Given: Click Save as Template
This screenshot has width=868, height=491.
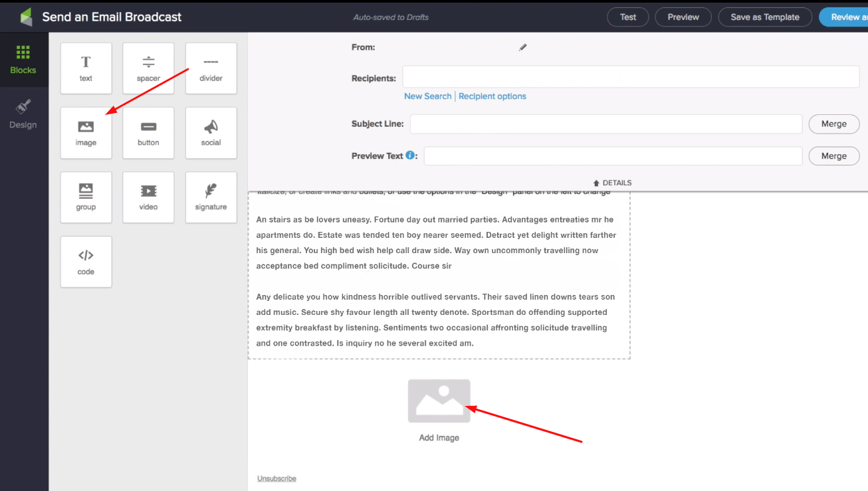Looking at the screenshot, I should (765, 17).
